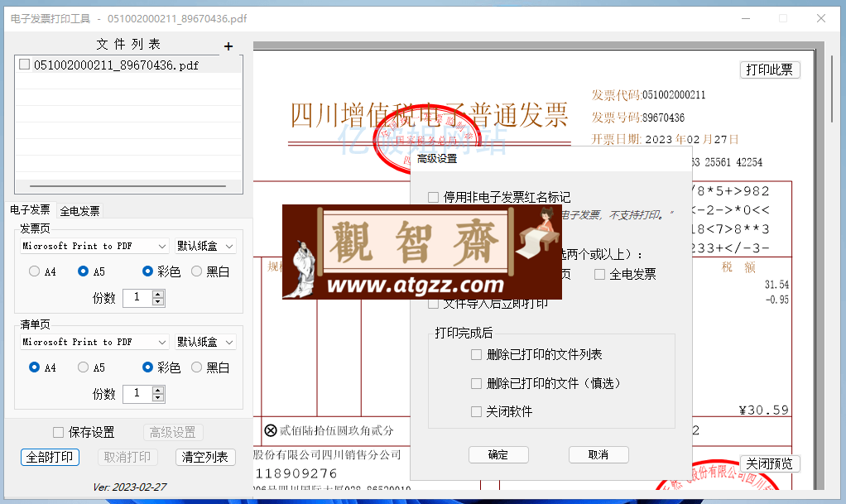Image resolution: width=846 pixels, height=504 pixels.
Task: Click the 发票代码 051002000211 text
Action: [x=648, y=95]
